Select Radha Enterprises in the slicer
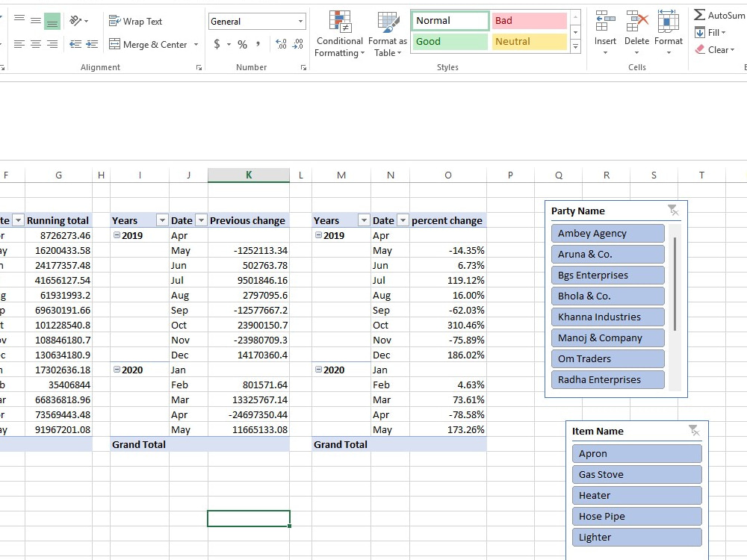 coord(608,380)
